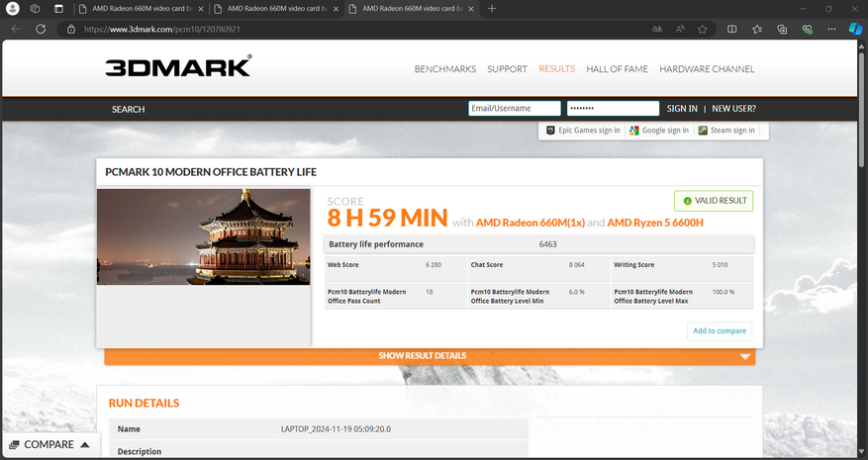
Task: Open the settings and more ellipsis menu
Action: 832,30
